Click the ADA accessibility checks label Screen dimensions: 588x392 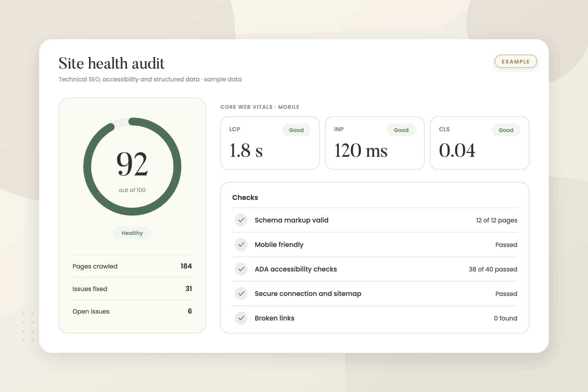tap(296, 269)
